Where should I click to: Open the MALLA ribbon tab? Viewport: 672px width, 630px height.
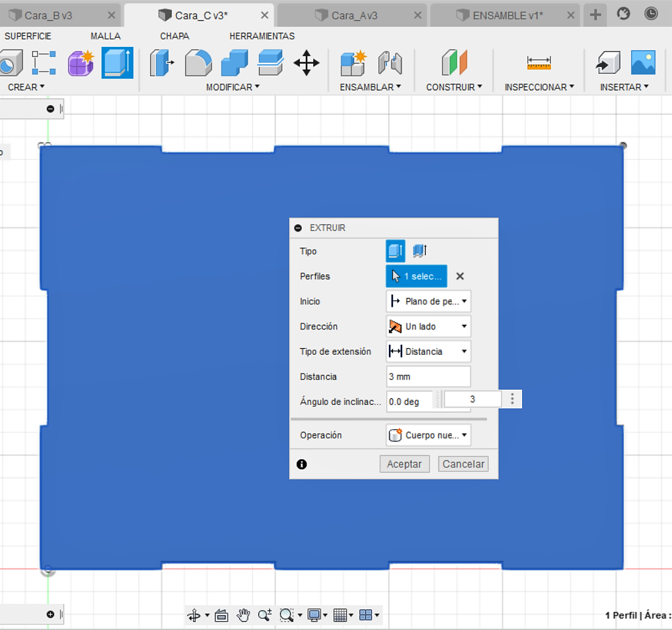[x=106, y=36]
